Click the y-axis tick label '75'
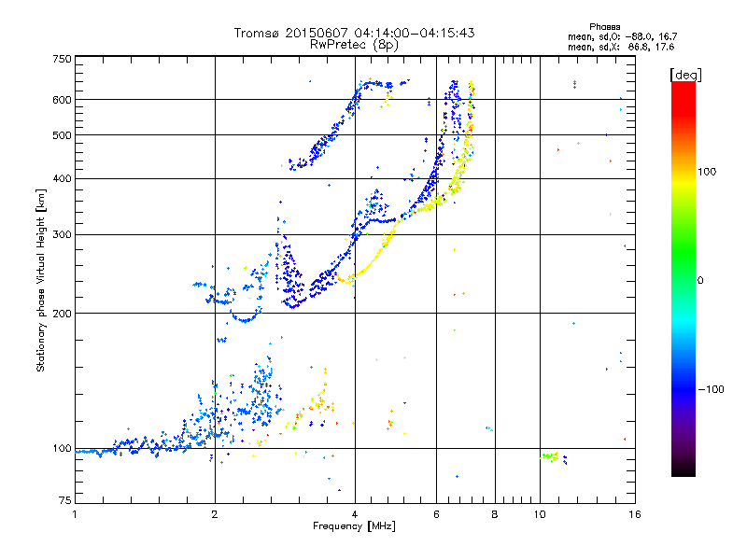Viewport: 747px width, 560px height. 64,500
